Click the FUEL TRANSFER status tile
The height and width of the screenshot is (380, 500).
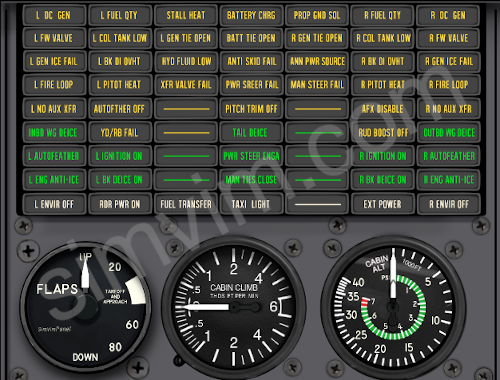[x=186, y=204]
